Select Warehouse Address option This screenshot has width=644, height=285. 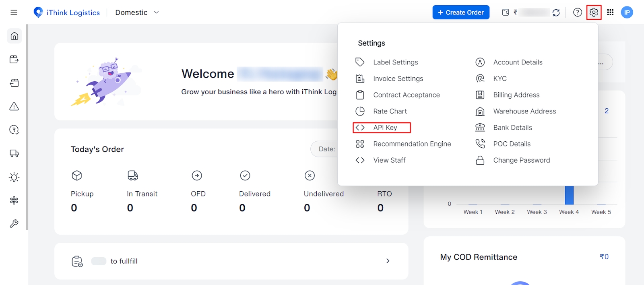(x=524, y=111)
